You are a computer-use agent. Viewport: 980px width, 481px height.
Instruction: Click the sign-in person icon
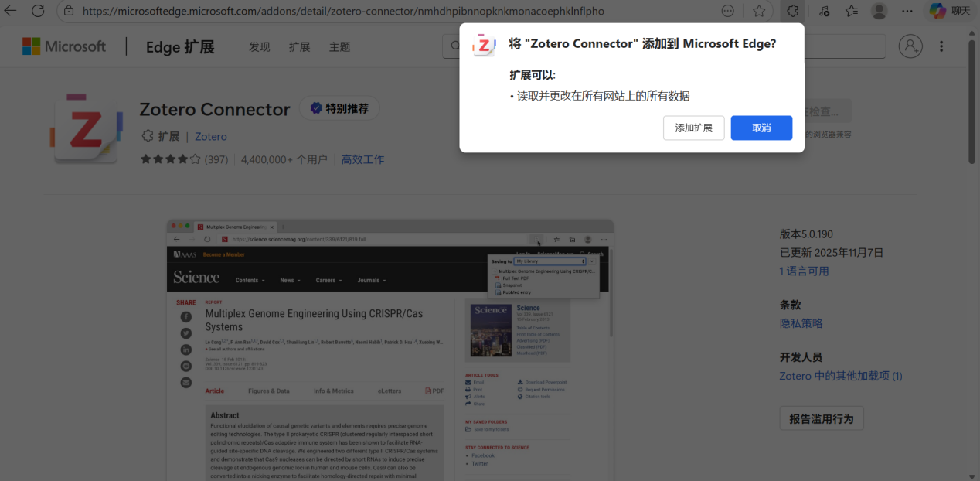911,46
